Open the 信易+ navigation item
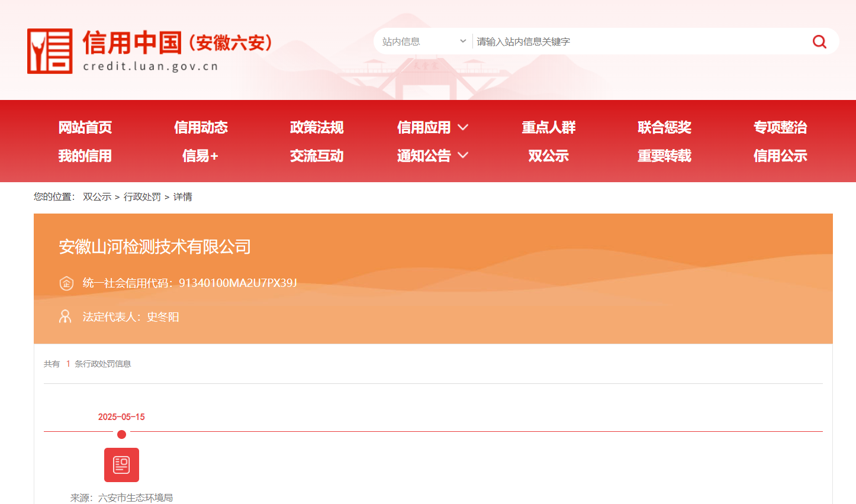Screen dimensions: 856x504 point(201,156)
